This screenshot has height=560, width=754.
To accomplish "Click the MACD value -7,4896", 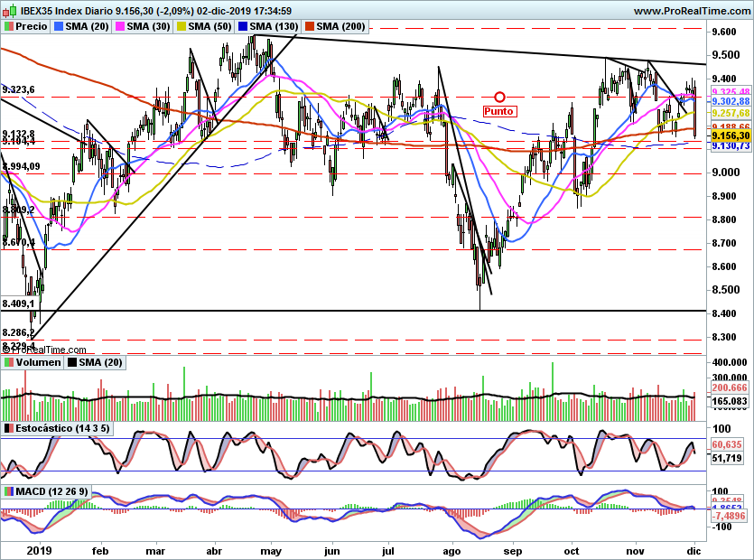I will (729, 516).
